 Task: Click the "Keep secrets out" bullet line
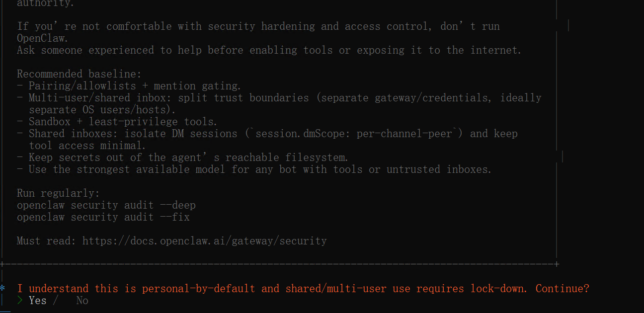pyautogui.click(x=188, y=157)
